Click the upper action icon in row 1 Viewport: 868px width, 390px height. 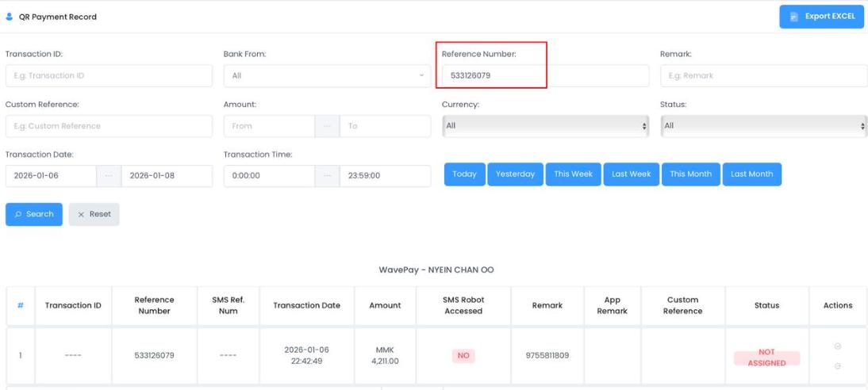837,347
